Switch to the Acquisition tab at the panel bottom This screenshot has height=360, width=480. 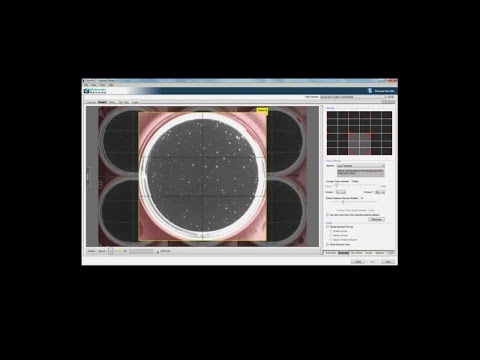coord(331,253)
